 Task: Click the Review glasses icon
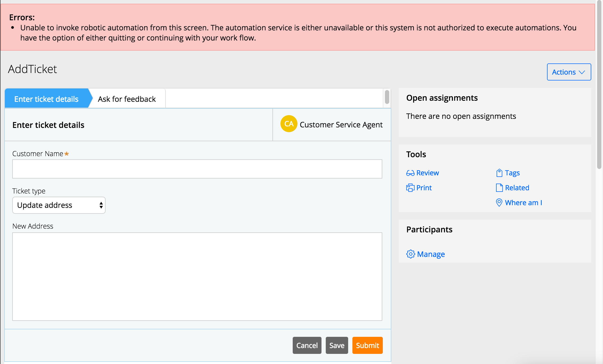(410, 173)
